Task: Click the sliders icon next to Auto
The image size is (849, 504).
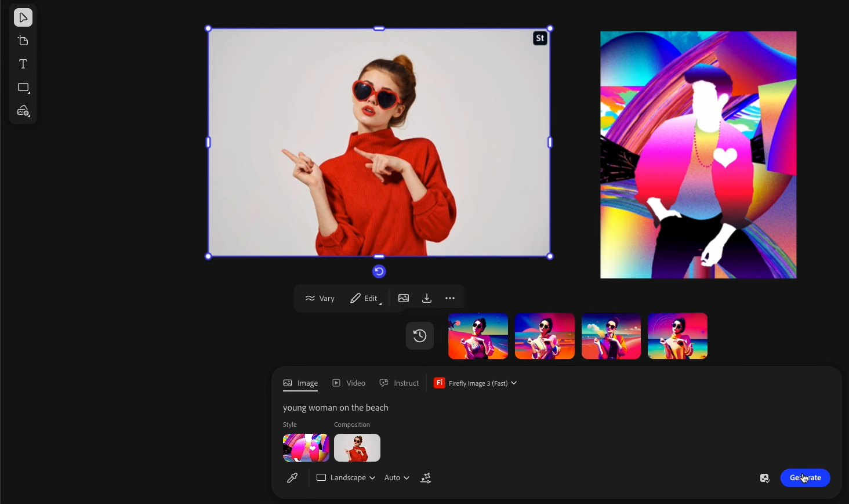Action: point(426,478)
